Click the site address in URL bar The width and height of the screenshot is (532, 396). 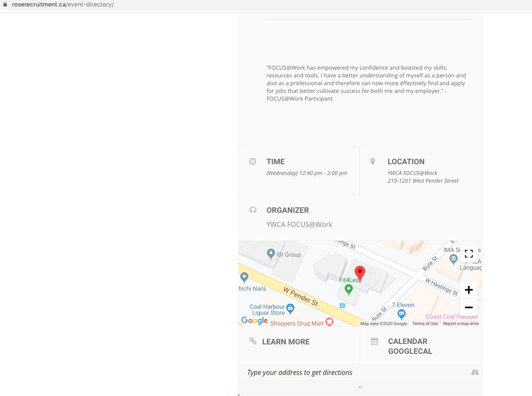(63, 5)
